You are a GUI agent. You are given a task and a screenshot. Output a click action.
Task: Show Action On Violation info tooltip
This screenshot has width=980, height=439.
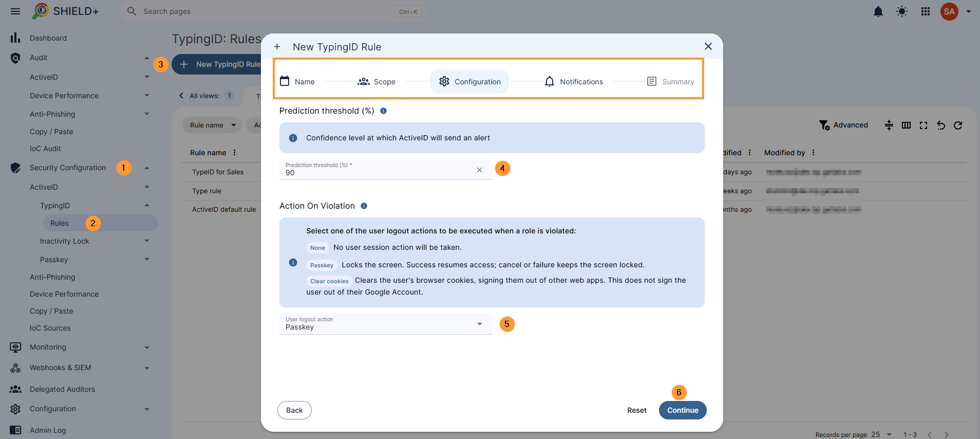pos(364,206)
